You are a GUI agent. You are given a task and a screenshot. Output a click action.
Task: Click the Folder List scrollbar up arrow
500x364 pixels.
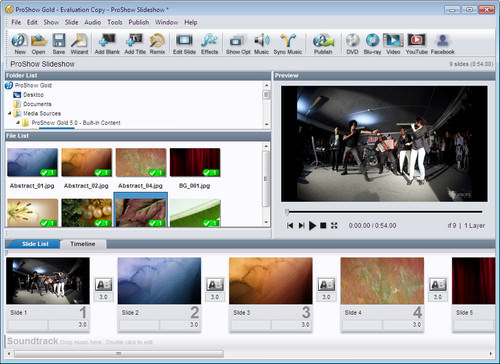[266, 85]
